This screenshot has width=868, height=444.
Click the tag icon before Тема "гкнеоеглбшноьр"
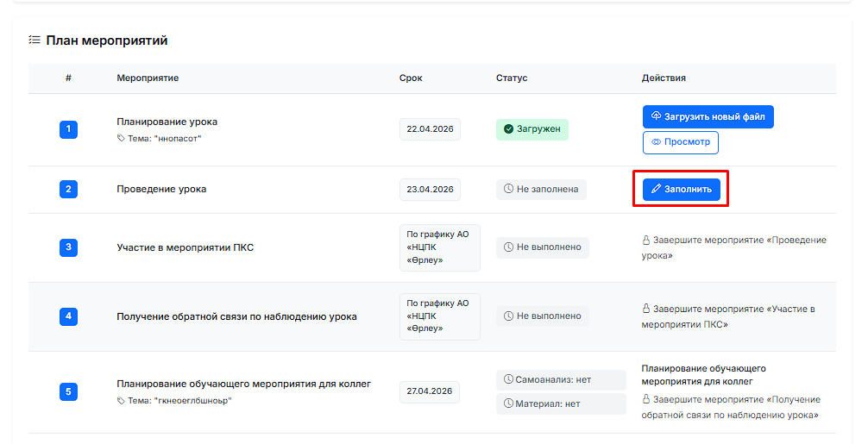[121, 400]
